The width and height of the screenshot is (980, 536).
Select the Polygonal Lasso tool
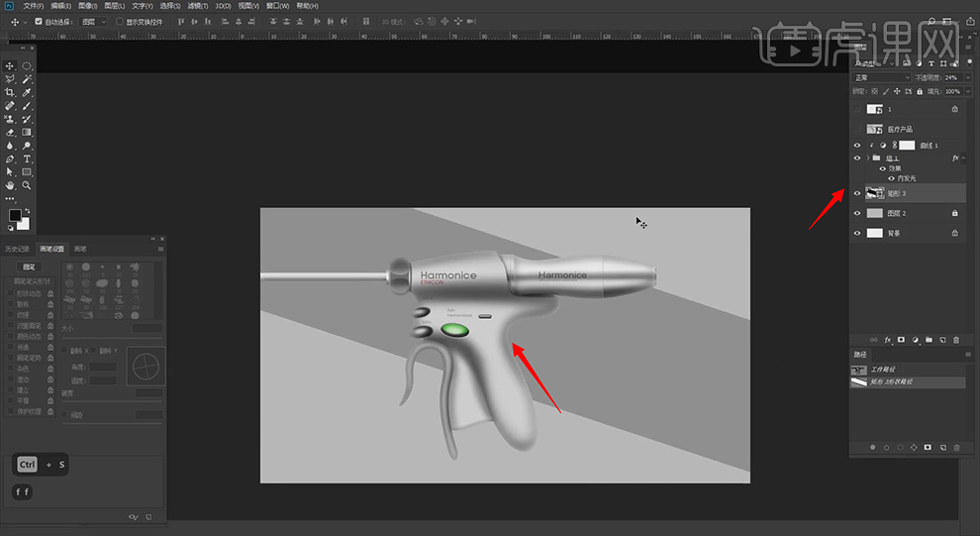pos(9,79)
